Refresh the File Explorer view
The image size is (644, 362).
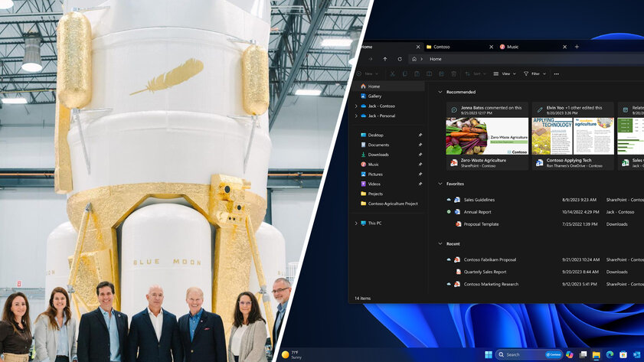(400, 59)
